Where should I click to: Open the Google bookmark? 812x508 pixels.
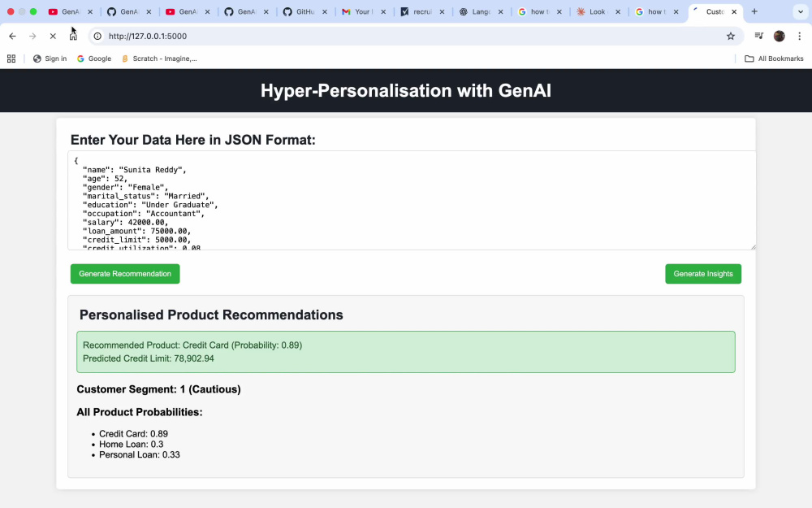pos(94,59)
